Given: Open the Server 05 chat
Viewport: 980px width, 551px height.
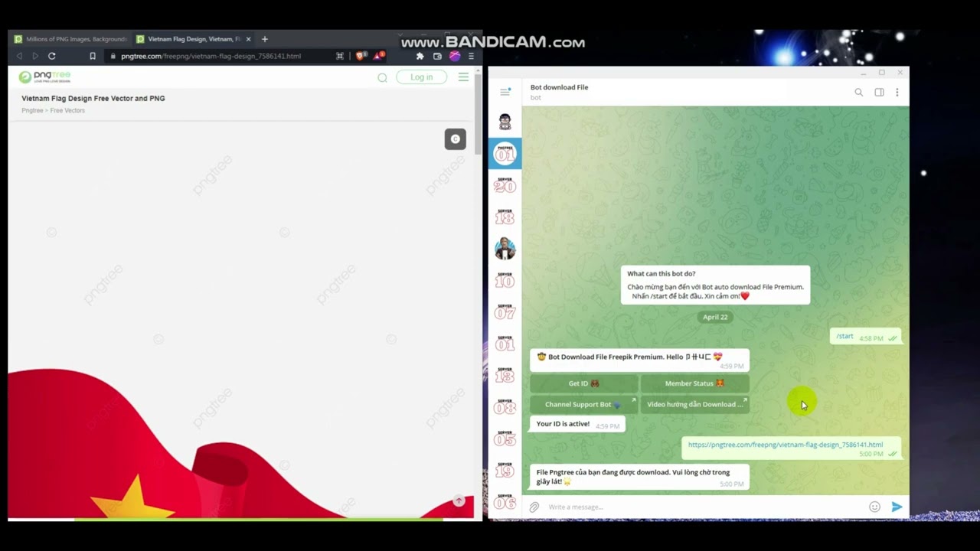Looking at the screenshot, I should pos(505,439).
